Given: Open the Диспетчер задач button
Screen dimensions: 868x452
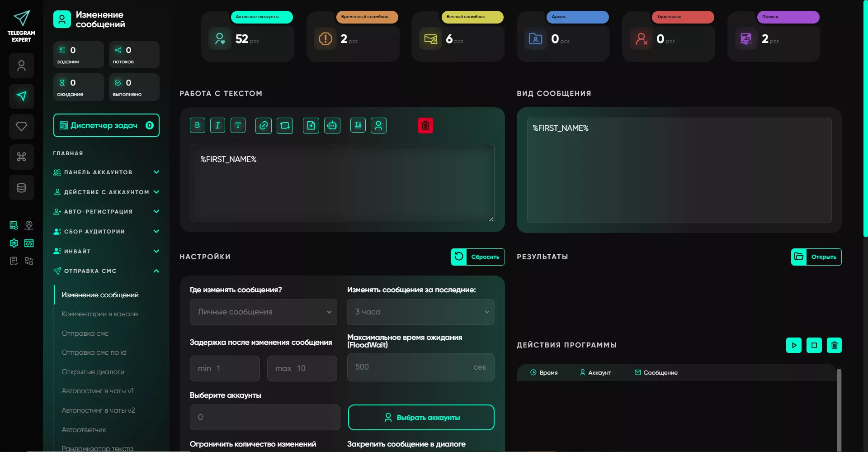Looking at the screenshot, I should (106, 125).
